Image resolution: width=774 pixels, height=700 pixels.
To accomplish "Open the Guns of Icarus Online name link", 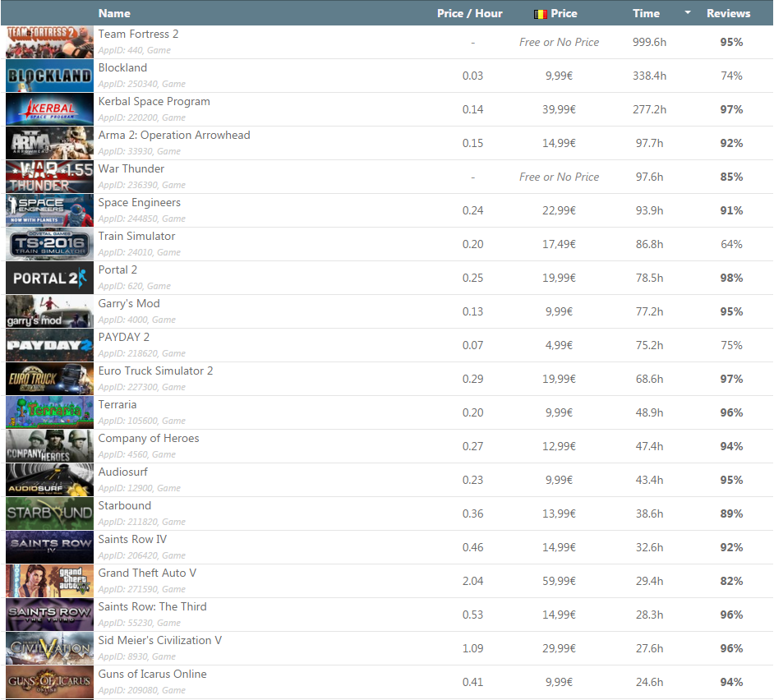I will click(x=153, y=675).
